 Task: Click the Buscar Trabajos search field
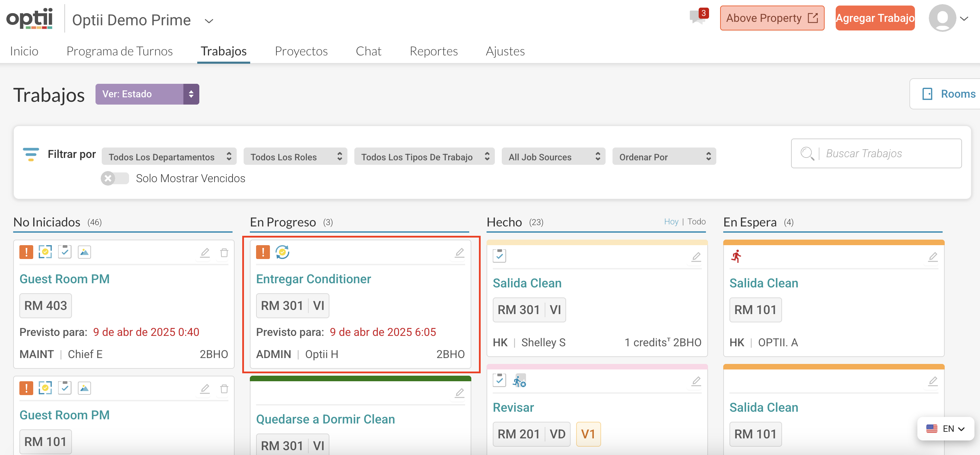(876, 153)
